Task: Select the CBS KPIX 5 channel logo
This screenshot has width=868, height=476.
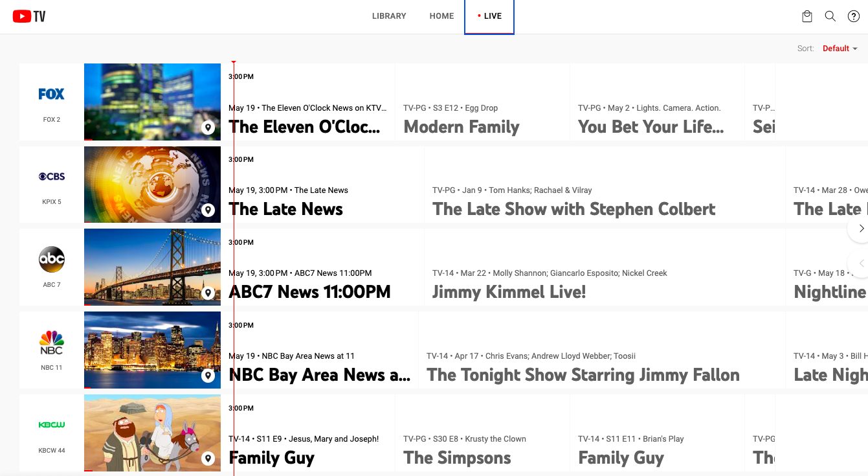Action: pos(52,177)
